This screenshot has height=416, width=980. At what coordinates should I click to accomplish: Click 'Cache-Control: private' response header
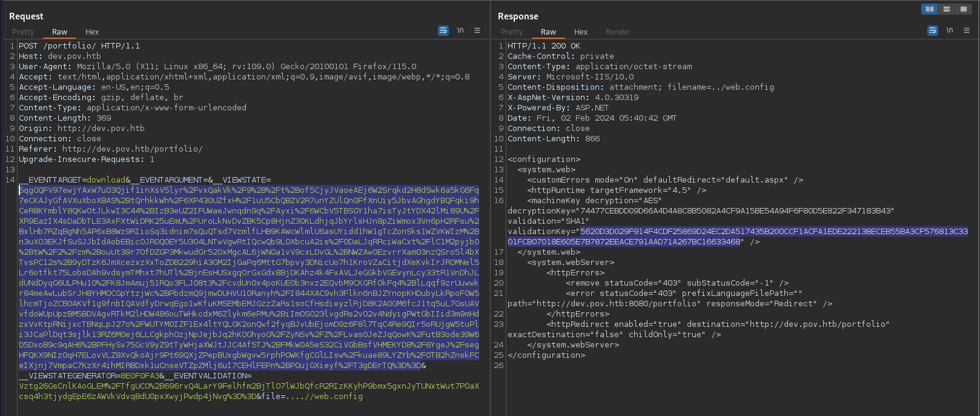click(561, 56)
